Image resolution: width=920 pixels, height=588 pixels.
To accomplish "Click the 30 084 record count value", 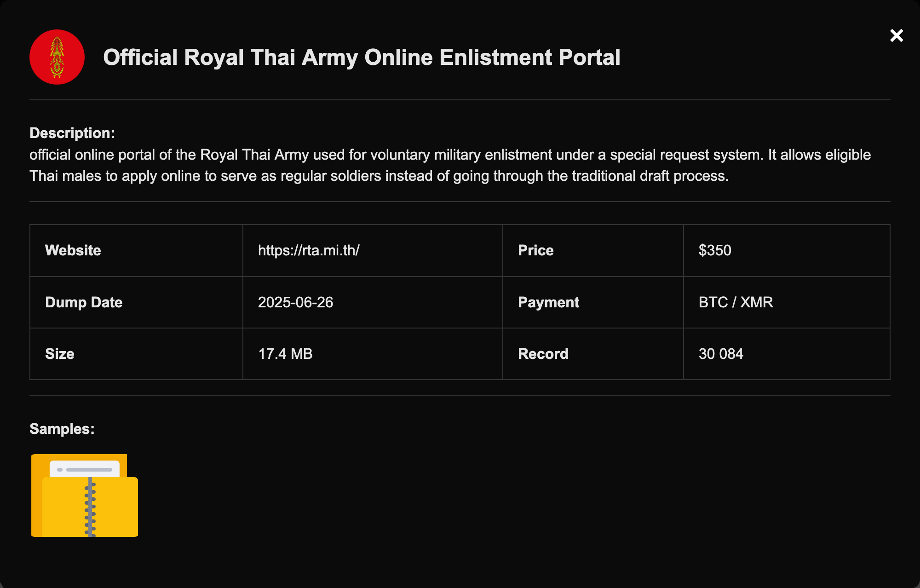I will pos(721,354).
